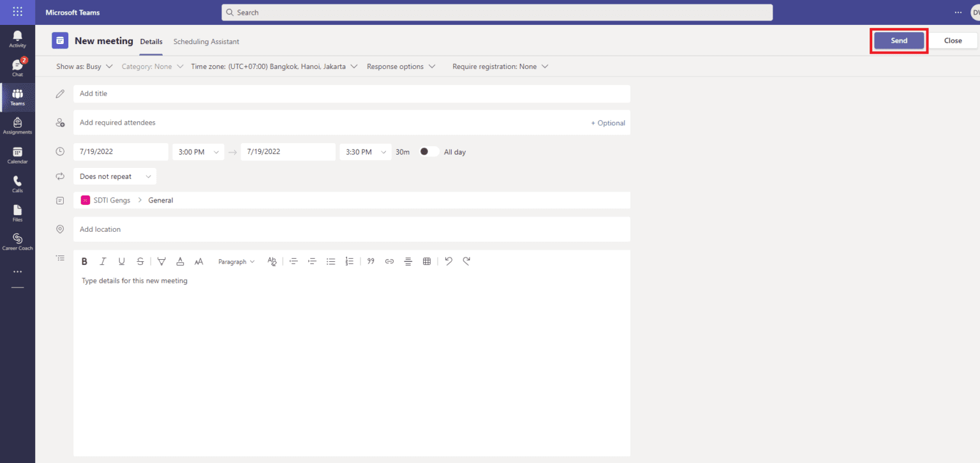Open Require registration dropdown

(x=500, y=66)
